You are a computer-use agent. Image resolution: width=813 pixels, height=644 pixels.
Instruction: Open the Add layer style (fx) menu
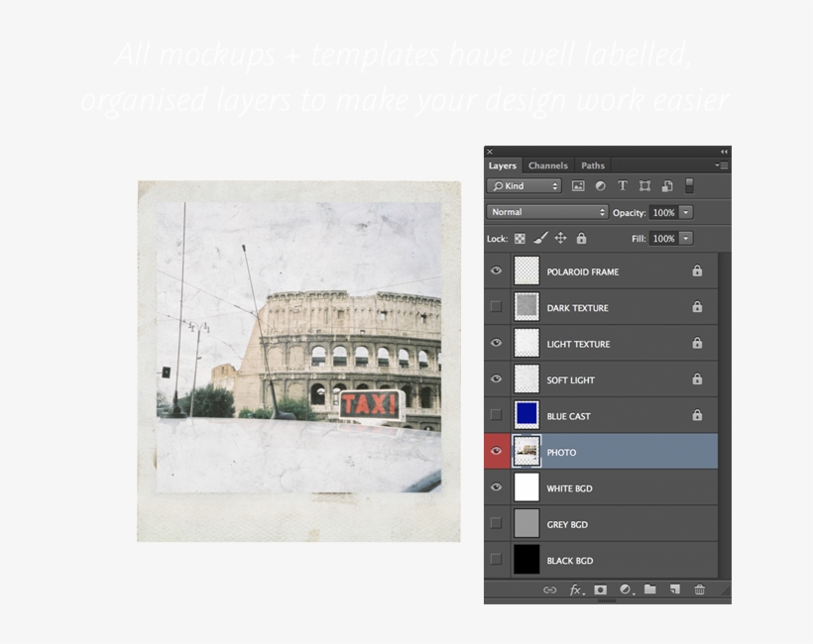point(576,588)
